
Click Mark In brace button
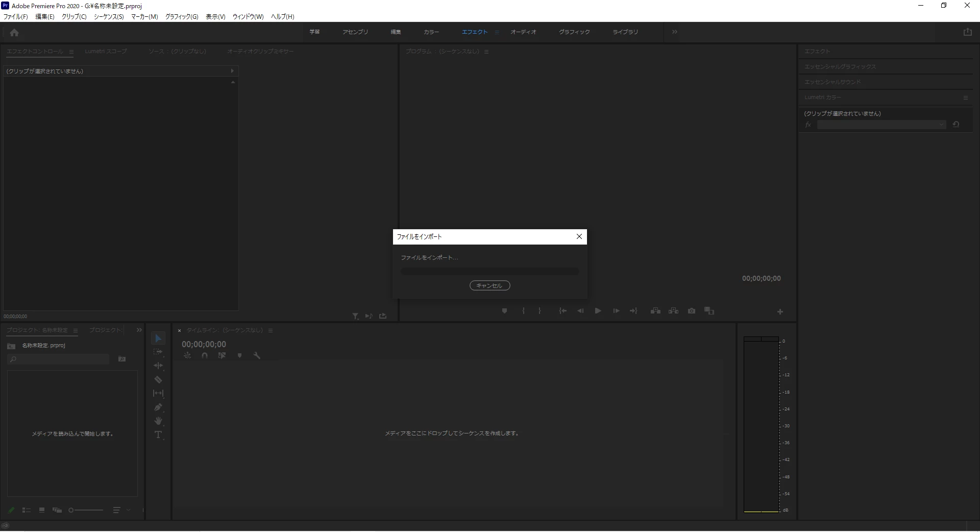click(523, 311)
